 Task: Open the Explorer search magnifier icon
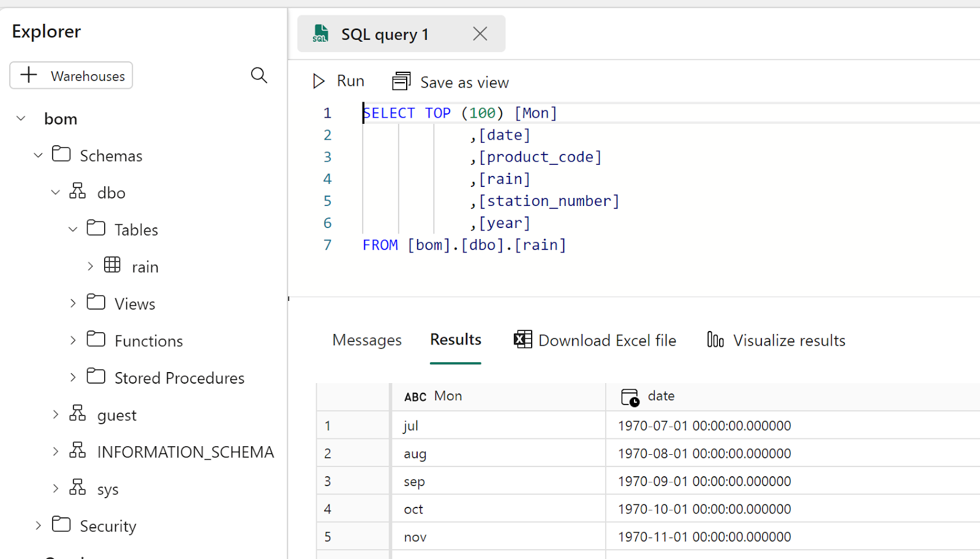[x=259, y=75]
